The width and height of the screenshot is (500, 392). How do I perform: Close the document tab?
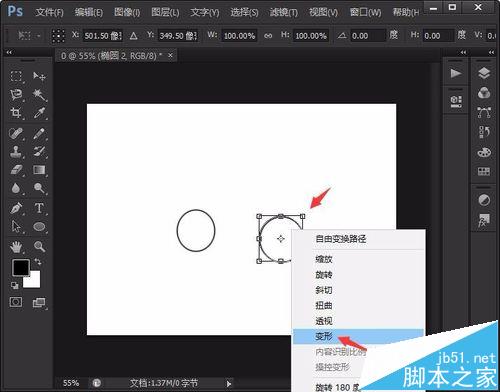point(170,55)
